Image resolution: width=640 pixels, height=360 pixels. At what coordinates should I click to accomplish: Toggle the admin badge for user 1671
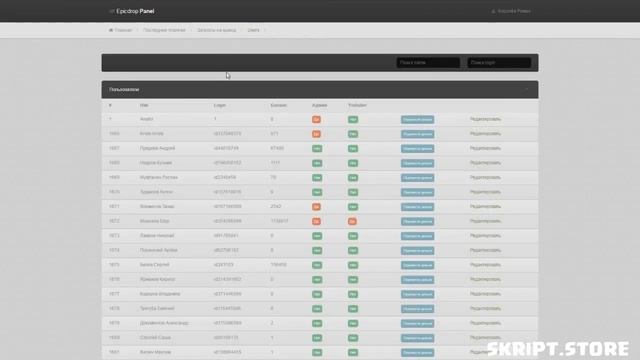point(316,207)
